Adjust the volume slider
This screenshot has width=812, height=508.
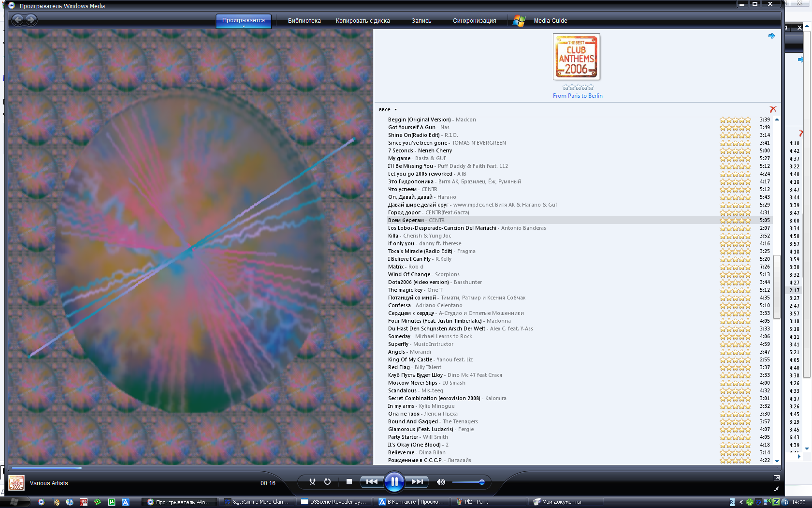coord(481,482)
